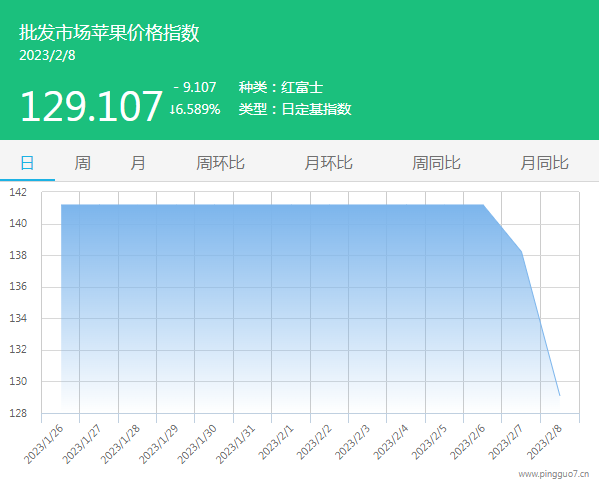Click the 140 y-axis label
This screenshot has height=484, width=599.
point(18,223)
